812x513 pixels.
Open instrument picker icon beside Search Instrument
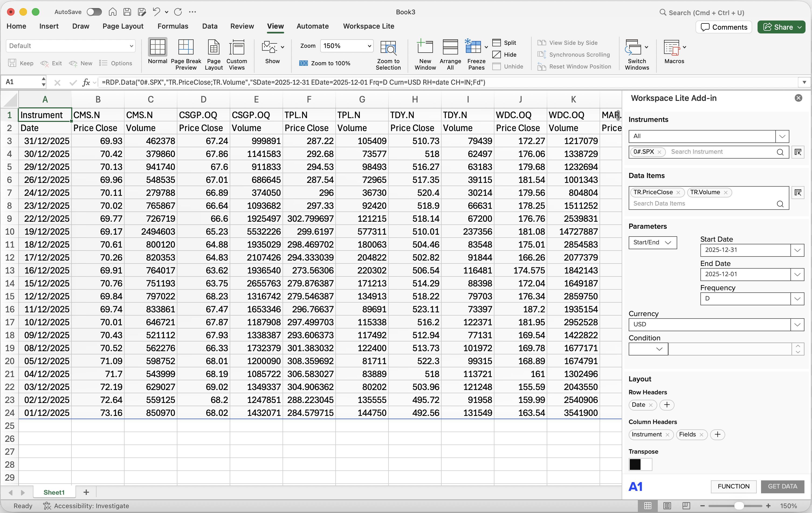coord(798,152)
